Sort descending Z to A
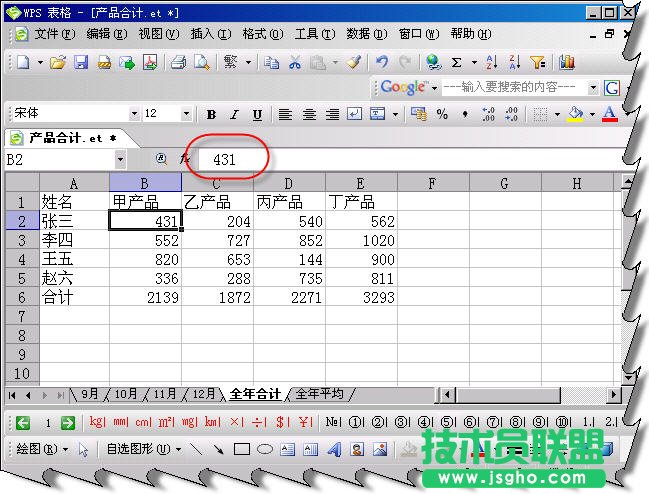Viewport: 649px width, 494px height. tap(514, 62)
